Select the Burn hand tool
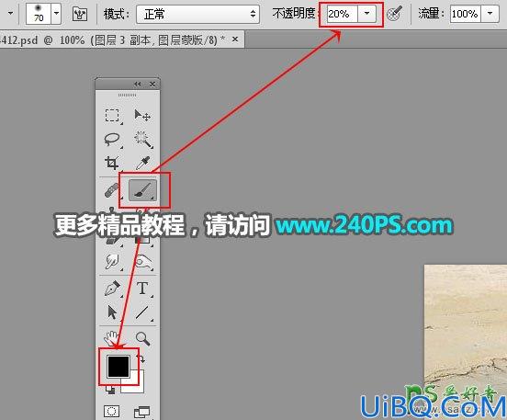The height and width of the screenshot is (420, 507). tap(142, 261)
